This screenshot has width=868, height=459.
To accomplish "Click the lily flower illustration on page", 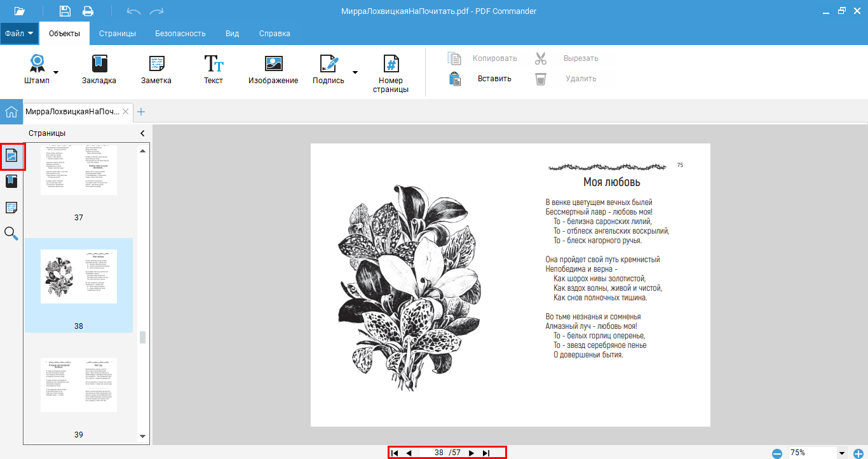I will click(x=409, y=287).
